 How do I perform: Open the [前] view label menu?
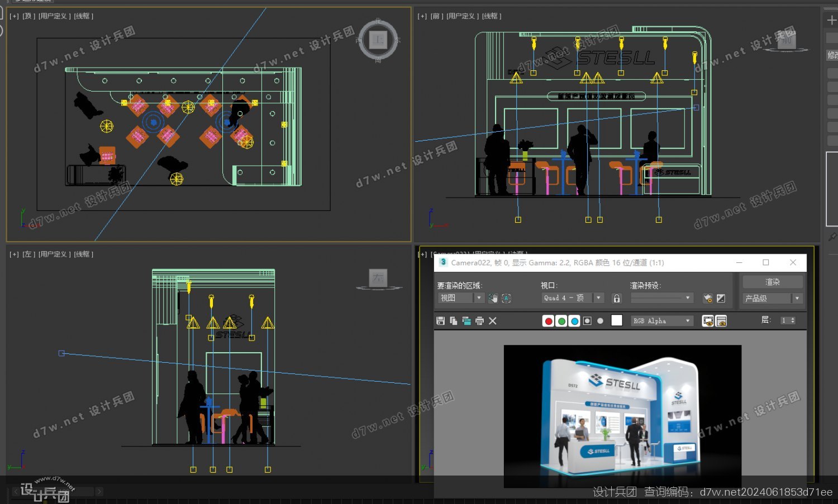pos(437,16)
